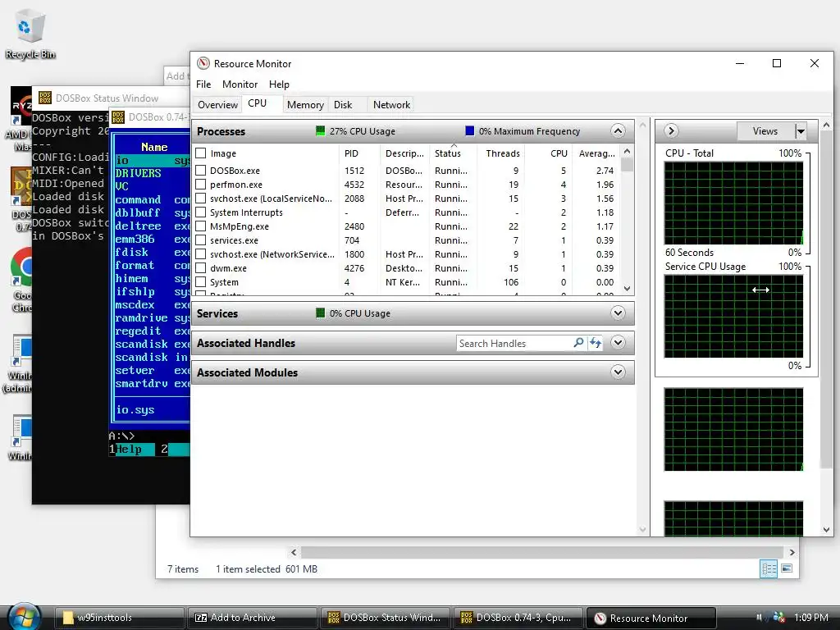Click the DOSBox 0.74 window title icon
The image size is (840, 630).
pos(118,116)
